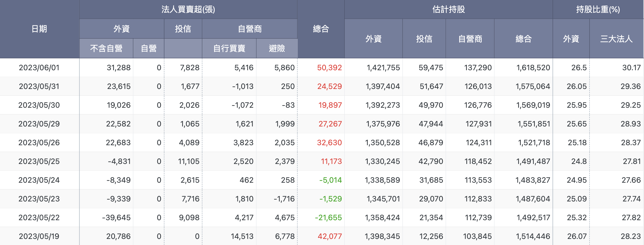Click foreign holdings value 1,421,755
The width and height of the screenshot is (644, 245).
[x=383, y=68]
